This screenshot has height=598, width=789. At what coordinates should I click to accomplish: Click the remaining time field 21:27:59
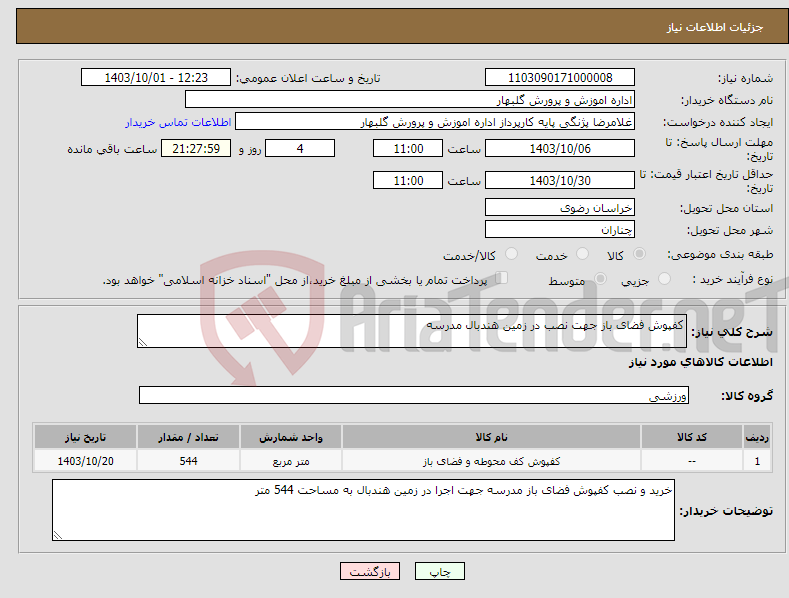(x=196, y=148)
